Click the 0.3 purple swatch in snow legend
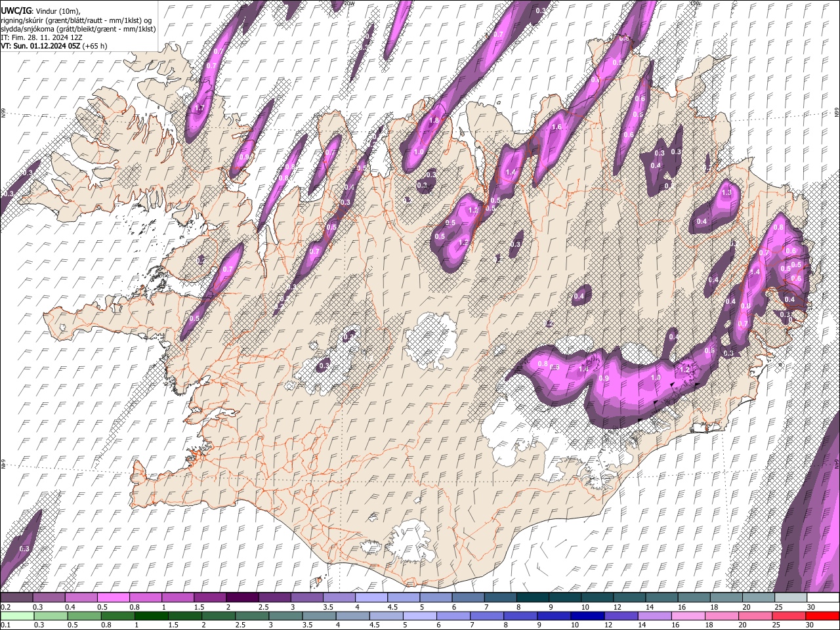The height and width of the screenshot is (630, 840). (x=49, y=598)
